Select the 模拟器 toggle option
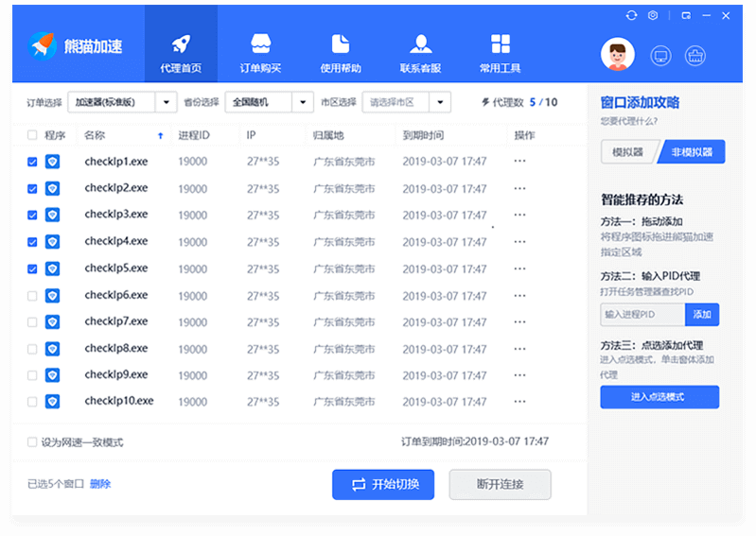 coord(628,151)
